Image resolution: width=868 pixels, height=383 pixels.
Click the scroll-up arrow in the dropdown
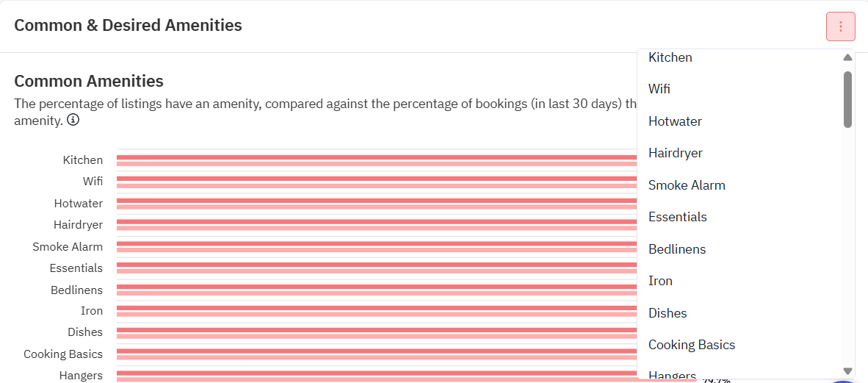click(x=847, y=57)
